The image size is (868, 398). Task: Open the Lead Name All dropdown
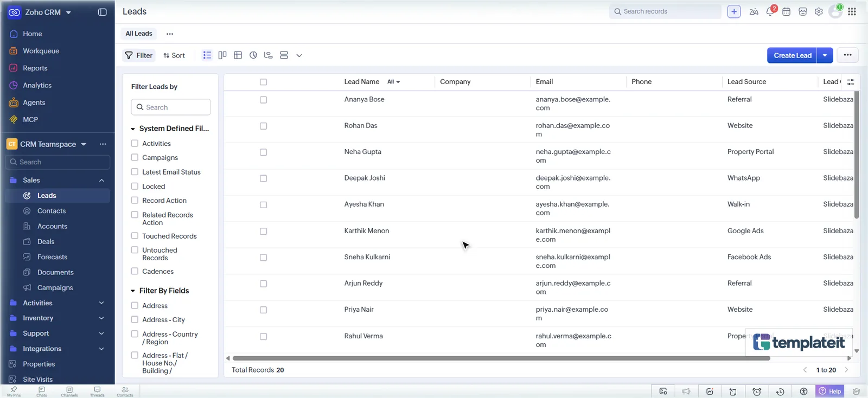(393, 82)
